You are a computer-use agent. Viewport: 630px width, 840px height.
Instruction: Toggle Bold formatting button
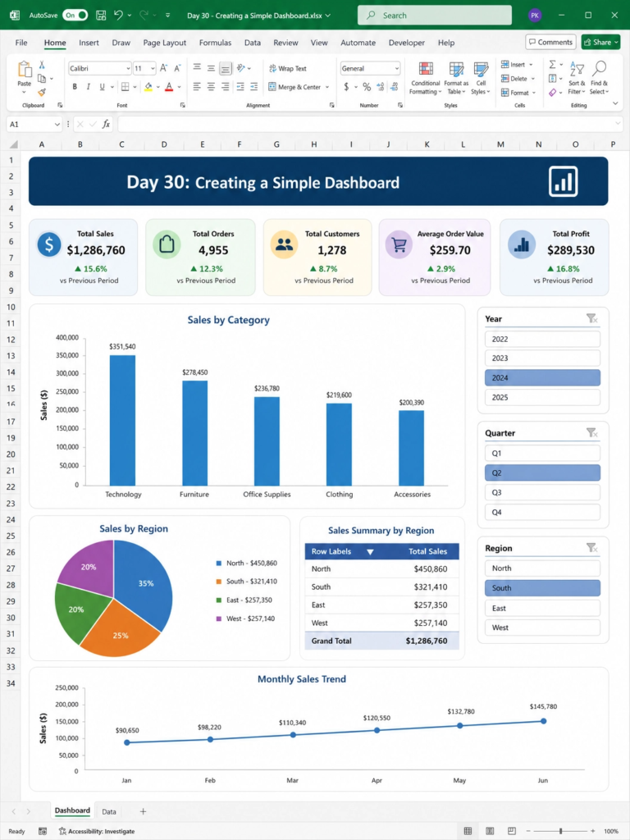click(75, 87)
